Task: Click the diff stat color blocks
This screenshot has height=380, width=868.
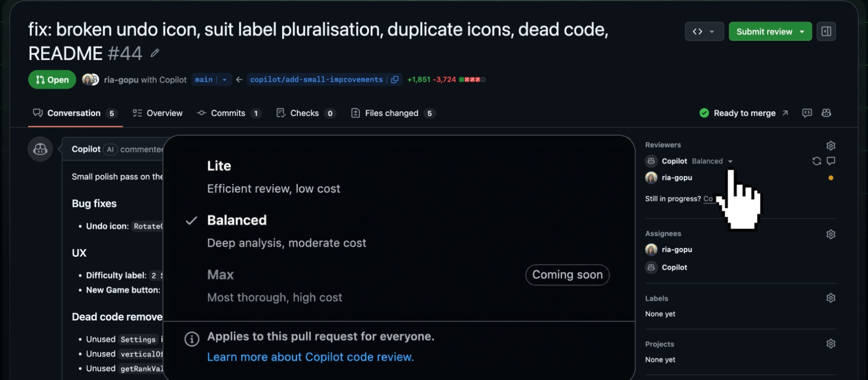Action: (x=472, y=79)
